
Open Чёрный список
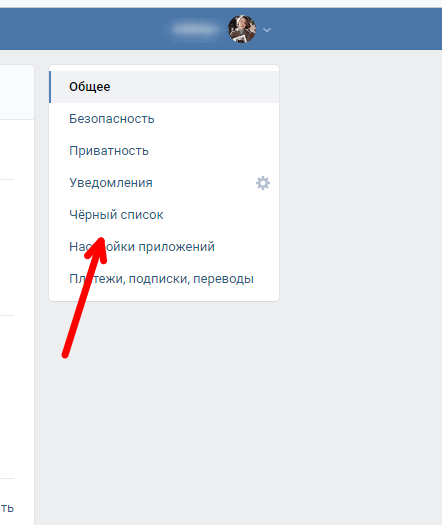tap(164, 215)
